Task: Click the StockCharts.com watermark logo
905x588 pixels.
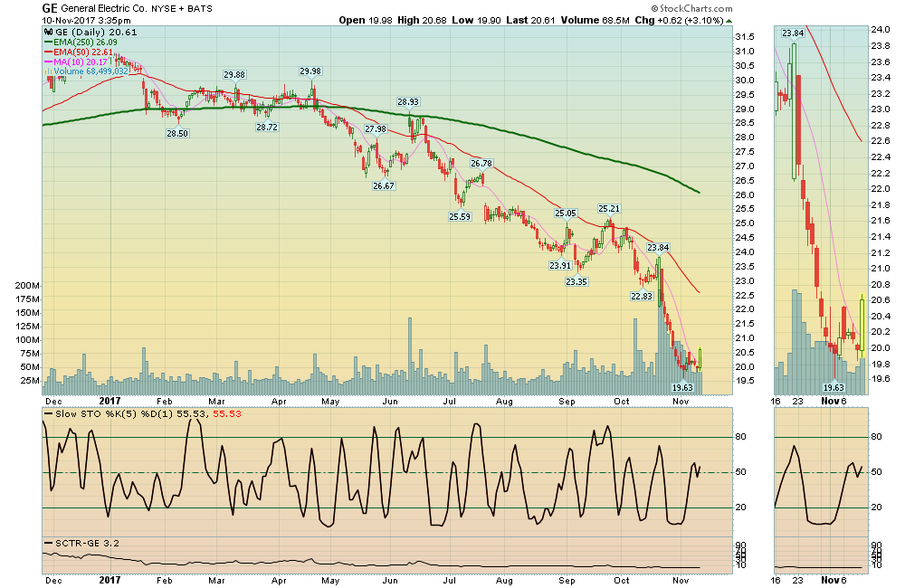Action: (x=691, y=8)
